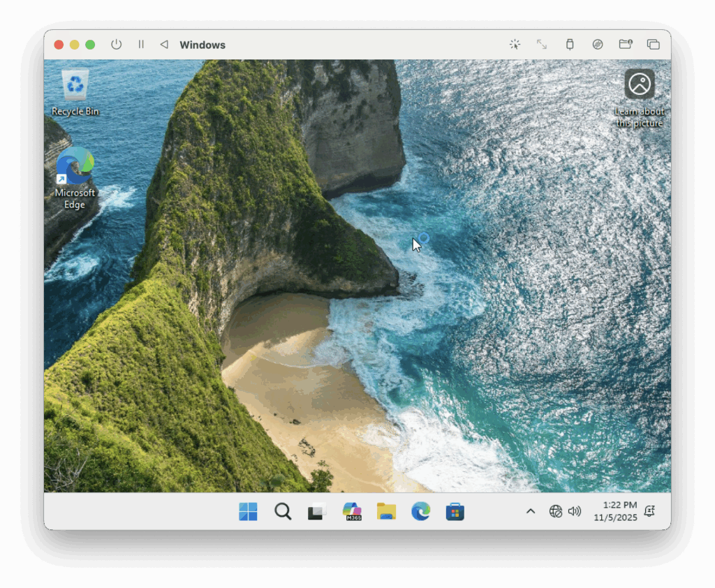Pause the virtual machine
This screenshot has width=715, height=588.
click(140, 44)
